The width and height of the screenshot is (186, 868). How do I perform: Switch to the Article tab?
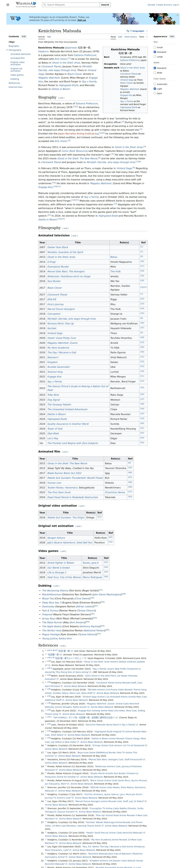42,37
